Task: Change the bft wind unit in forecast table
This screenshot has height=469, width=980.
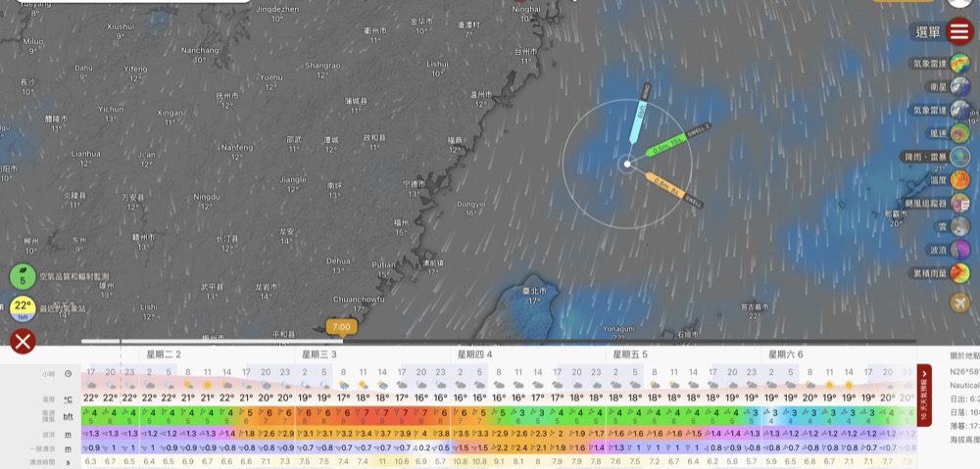Action: (68, 416)
